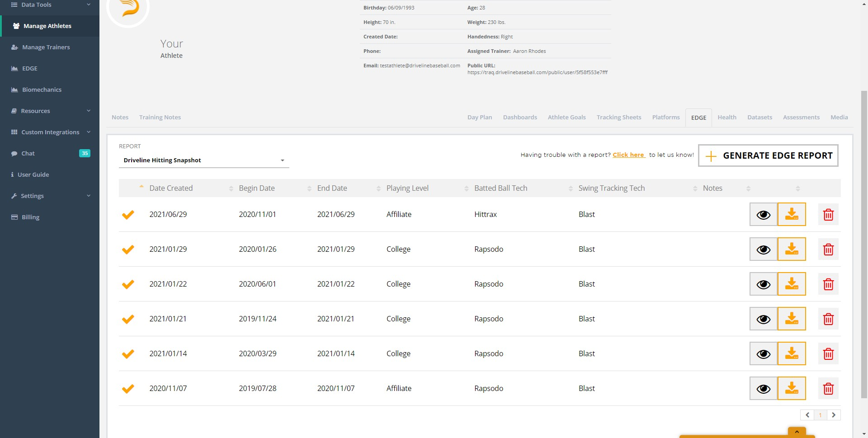This screenshot has width=868, height=438.
Task: Download the report created 2021/01/14
Action: point(792,353)
